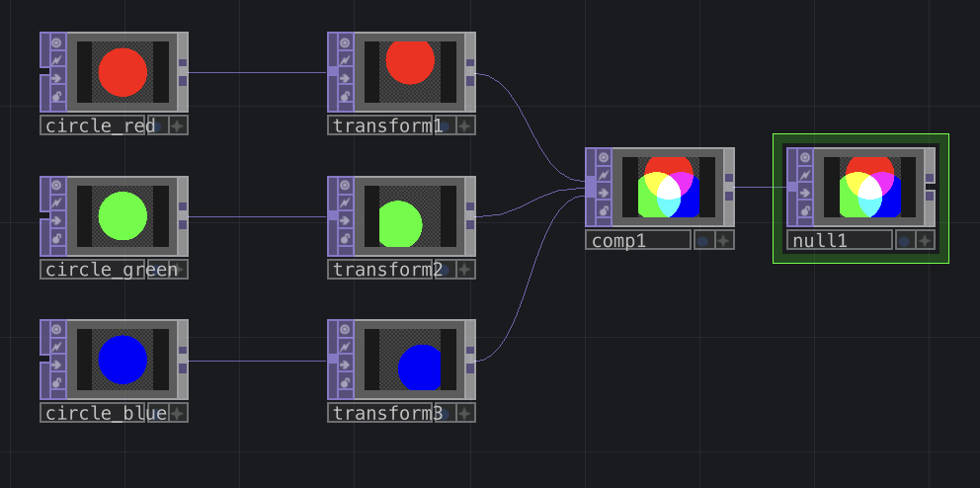Image resolution: width=980 pixels, height=488 pixels.
Task: Toggle clone immune lightning flag on circle_blue
Action: pyautogui.click(x=57, y=347)
